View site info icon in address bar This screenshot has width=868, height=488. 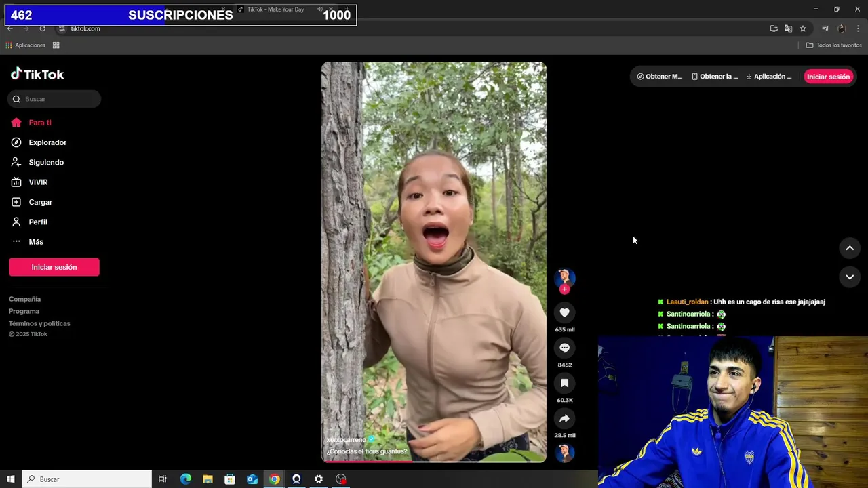click(62, 28)
